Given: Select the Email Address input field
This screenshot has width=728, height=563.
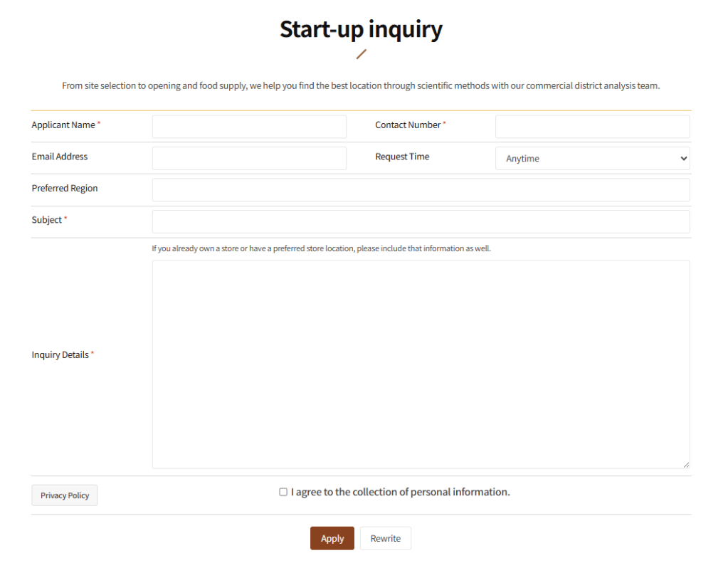Looking at the screenshot, I should (249, 158).
